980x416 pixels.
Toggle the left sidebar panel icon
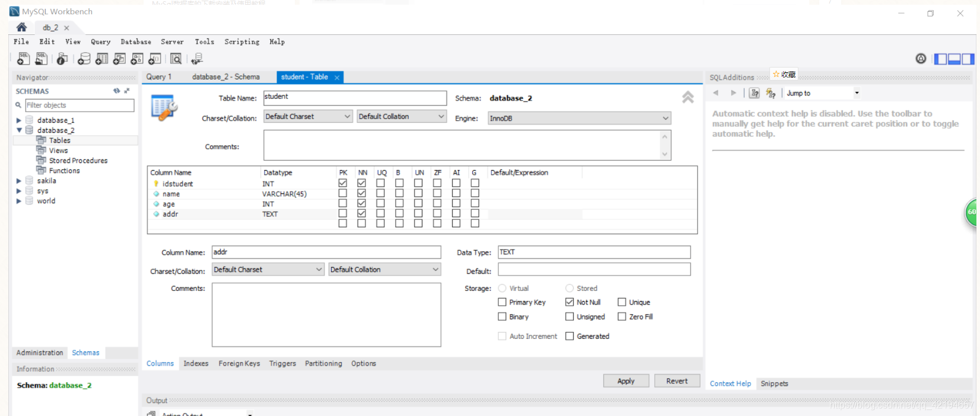click(x=941, y=59)
